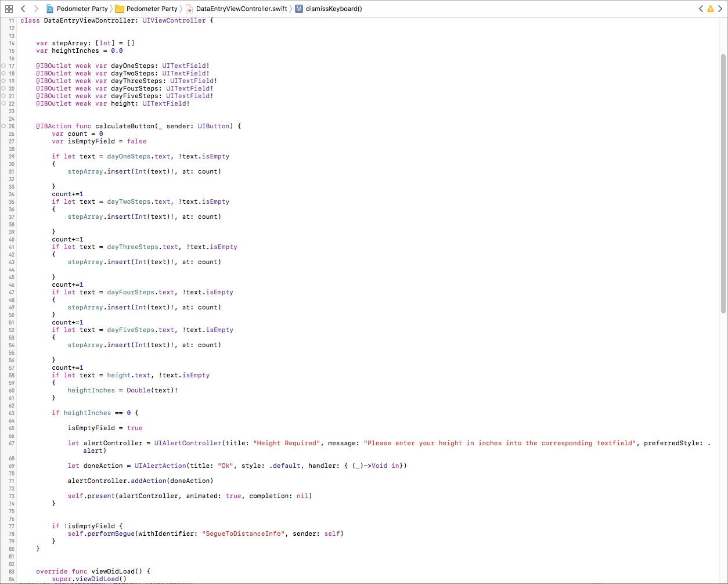The width and height of the screenshot is (728, 584).
Task: Click height.text on line 58
Action: tap(129, 375)
